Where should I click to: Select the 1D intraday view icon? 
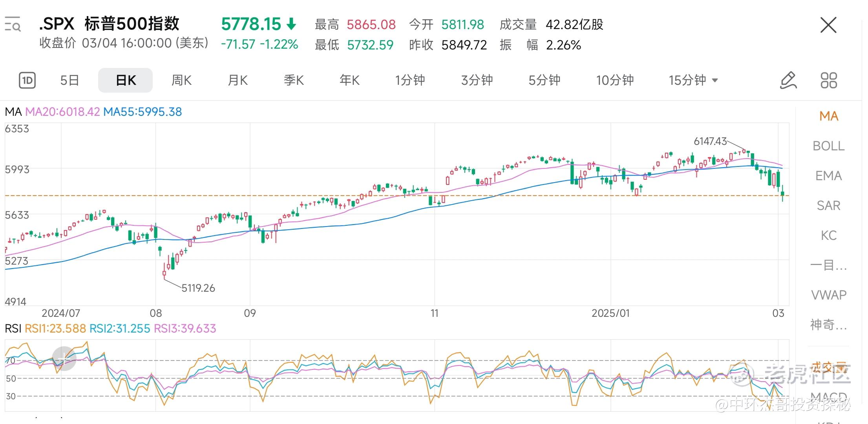pyautogui.click(x=27, y=80)
